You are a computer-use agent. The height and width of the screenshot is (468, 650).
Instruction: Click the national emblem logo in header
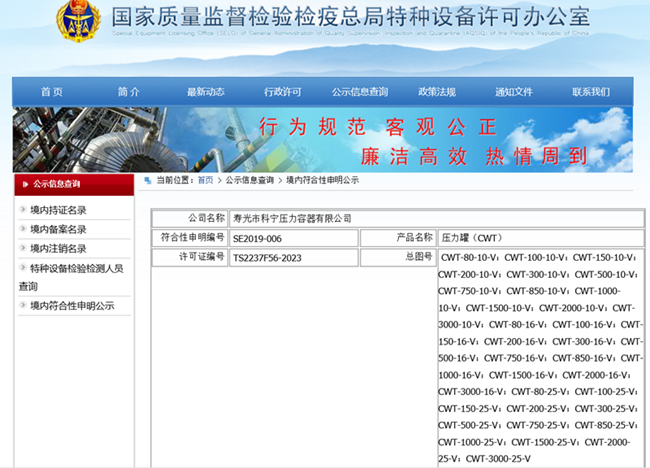pos(77,22)
